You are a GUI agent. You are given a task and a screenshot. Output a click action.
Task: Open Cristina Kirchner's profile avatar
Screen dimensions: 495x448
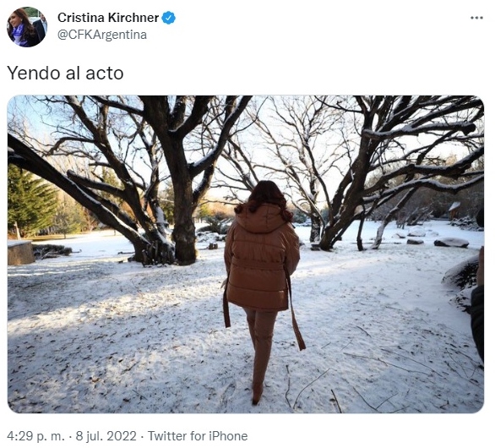27,27
